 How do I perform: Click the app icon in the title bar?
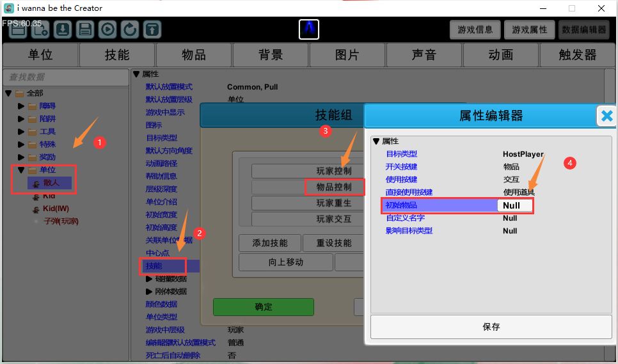tap(9, 8)
